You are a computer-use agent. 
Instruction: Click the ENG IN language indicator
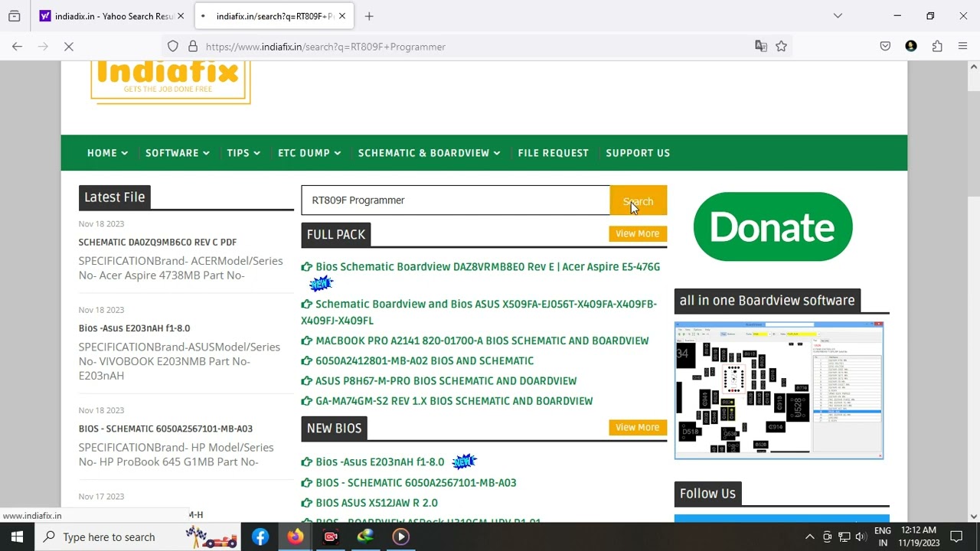883,537
